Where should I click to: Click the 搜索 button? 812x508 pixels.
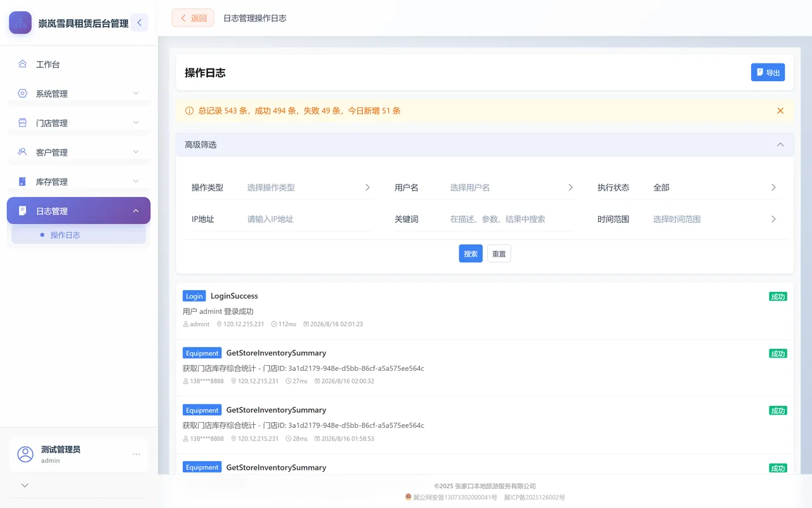(x=471, y=253)
